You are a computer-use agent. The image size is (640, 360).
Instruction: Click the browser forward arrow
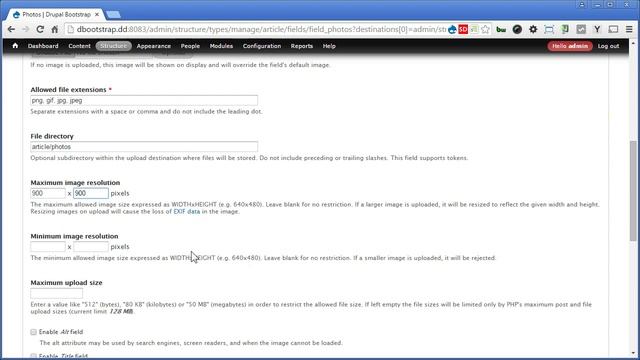click(x=25, y=29)
